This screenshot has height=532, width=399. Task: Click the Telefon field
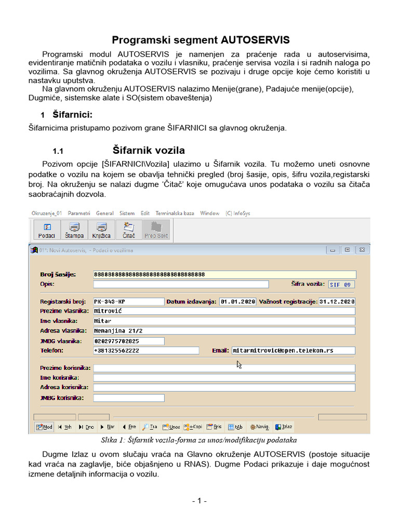click(x=146, y=351)
